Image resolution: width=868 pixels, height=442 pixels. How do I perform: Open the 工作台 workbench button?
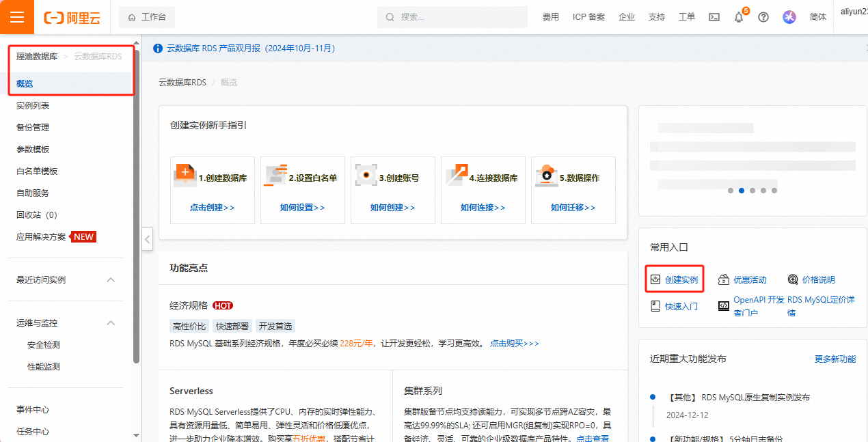click(147, 17)
